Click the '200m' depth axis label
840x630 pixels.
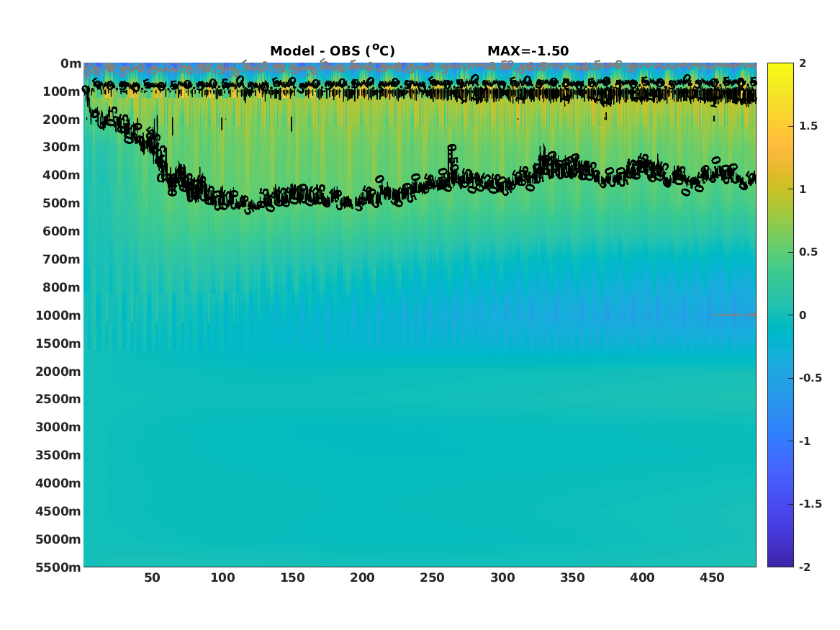click(x=62, y=120)
